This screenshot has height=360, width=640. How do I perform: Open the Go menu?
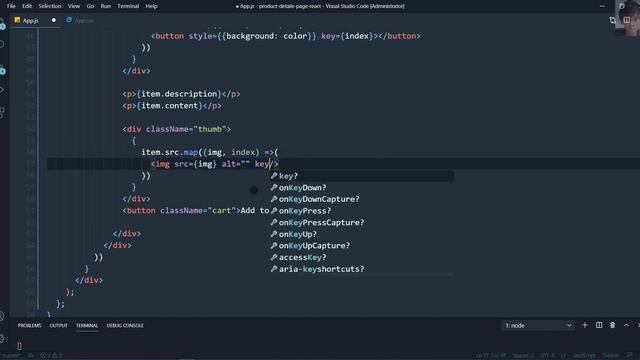(90, 6)
